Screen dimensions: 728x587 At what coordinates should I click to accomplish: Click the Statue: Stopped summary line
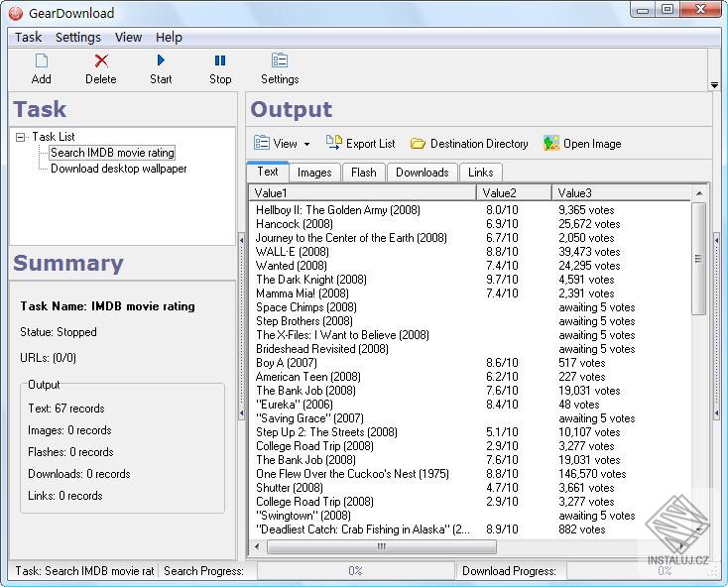coord(59,332)
